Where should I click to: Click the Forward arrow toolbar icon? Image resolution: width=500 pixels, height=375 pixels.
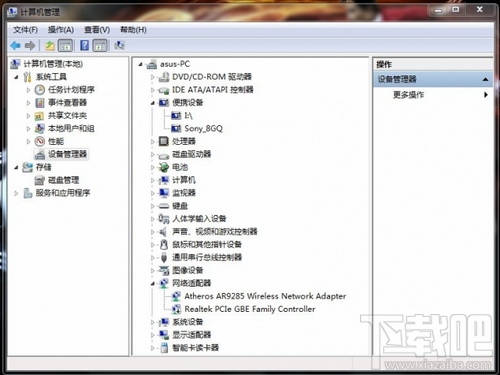[30, 45]
